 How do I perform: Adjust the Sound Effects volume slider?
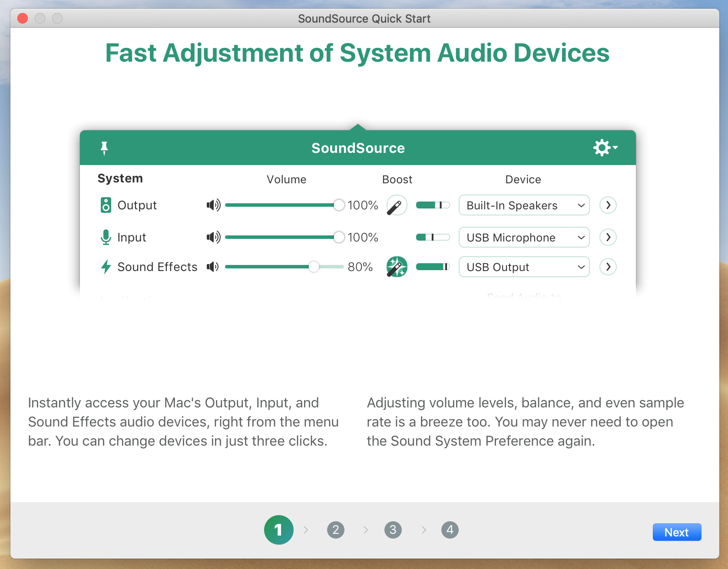[285, 267]
